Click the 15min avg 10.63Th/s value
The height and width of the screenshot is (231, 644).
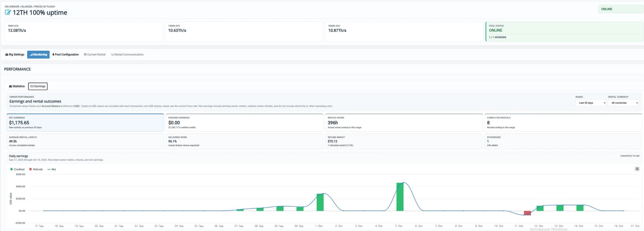[x=177, y=31]
